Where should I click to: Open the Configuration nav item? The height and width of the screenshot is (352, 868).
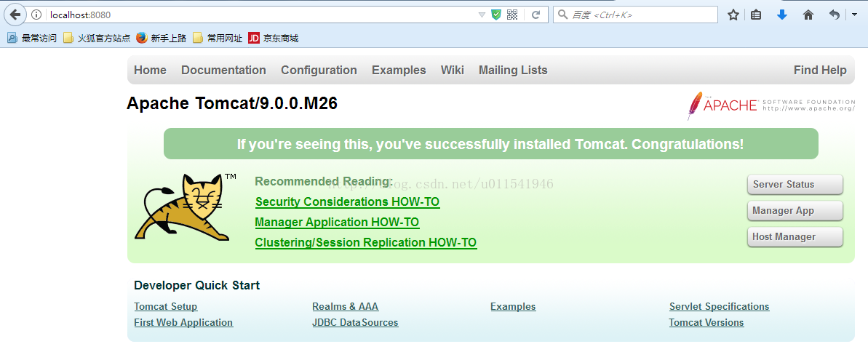point(319,71)
